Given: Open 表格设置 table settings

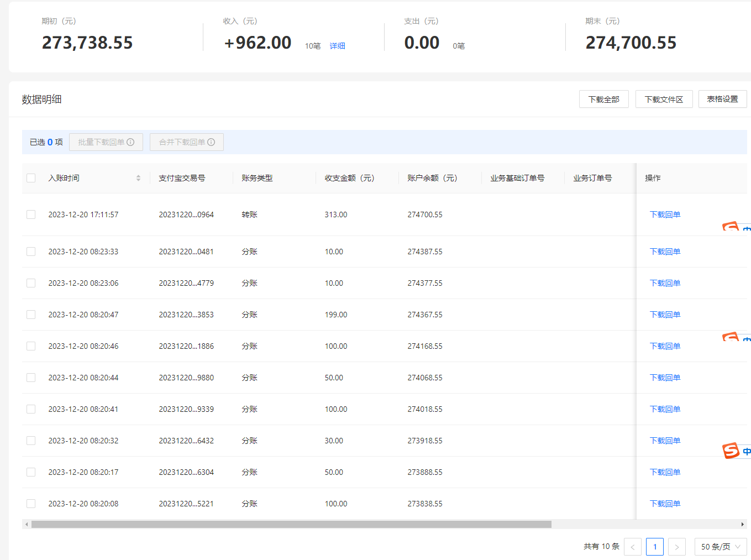Looking at the screenshot, I should 723,99.
